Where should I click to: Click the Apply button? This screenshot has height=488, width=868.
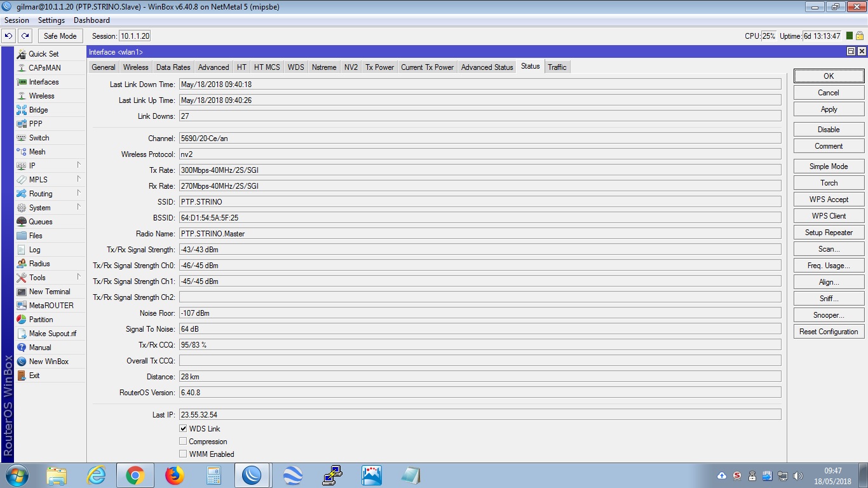pos(829,109)
